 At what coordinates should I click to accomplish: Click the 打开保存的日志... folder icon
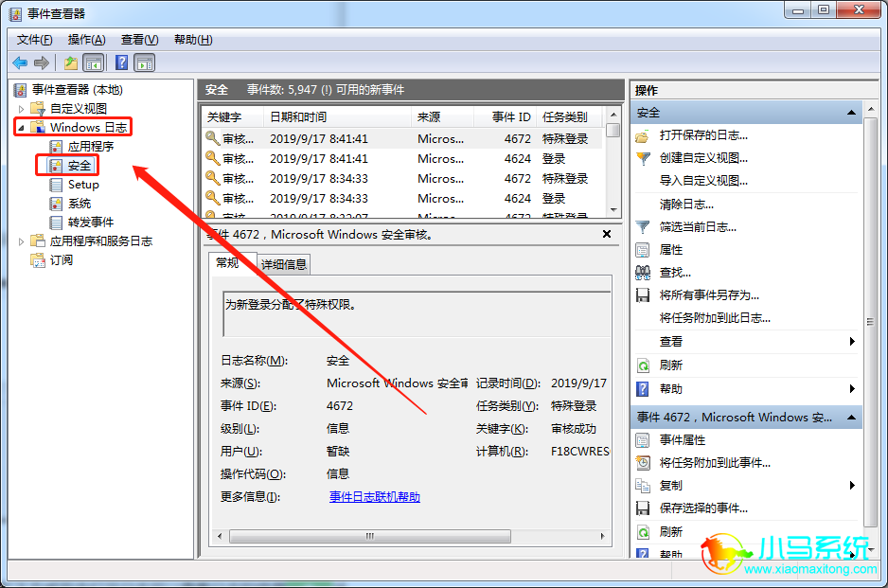pyautogui.click(x=642, y=136)
